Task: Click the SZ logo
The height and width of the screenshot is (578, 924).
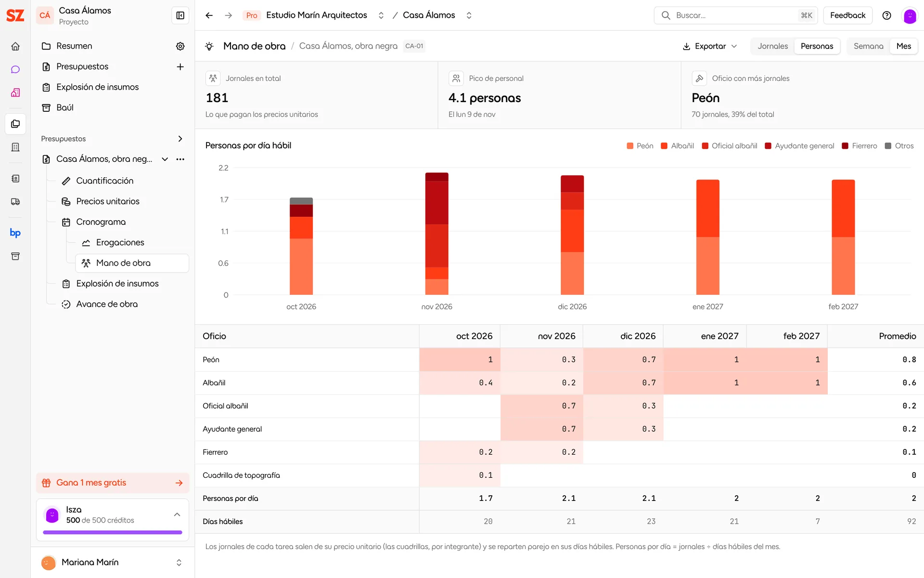Action: [15, 15]
